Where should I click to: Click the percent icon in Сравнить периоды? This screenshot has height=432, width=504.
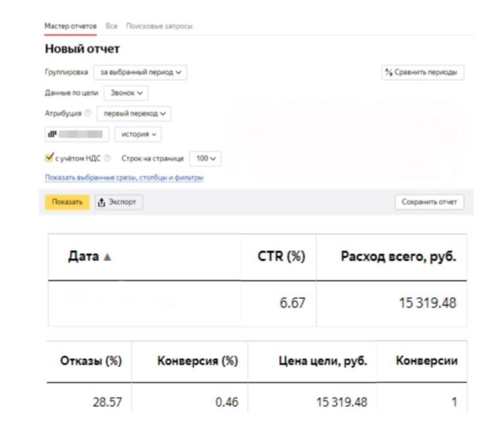tap(388, 72)
